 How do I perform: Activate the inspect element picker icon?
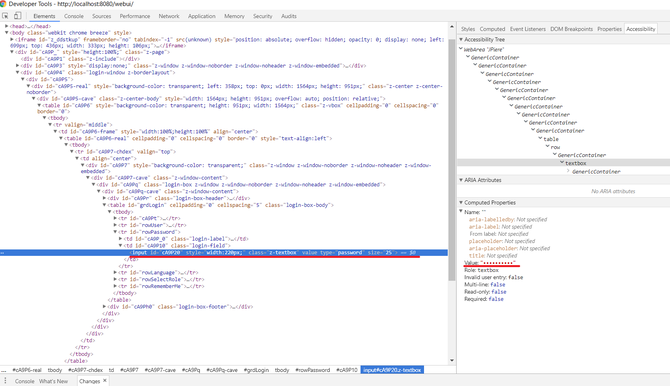point(5,16)
